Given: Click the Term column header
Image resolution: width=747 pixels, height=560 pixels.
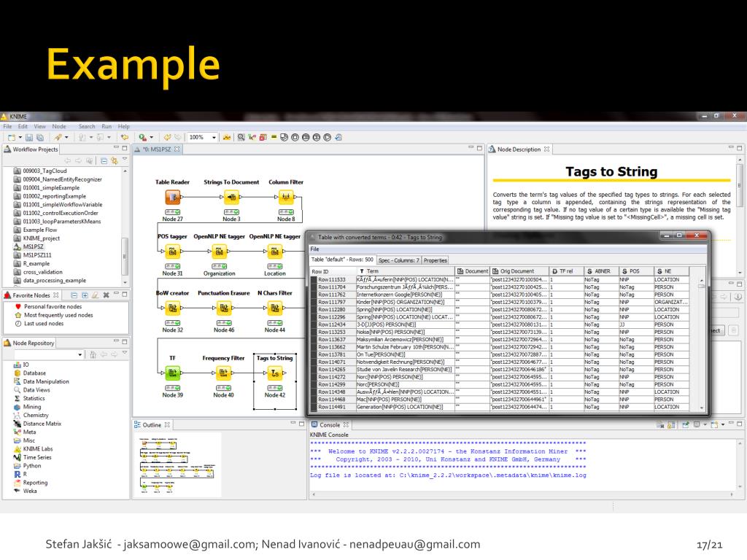Looking at the screenshot, I should click(406, 271).
